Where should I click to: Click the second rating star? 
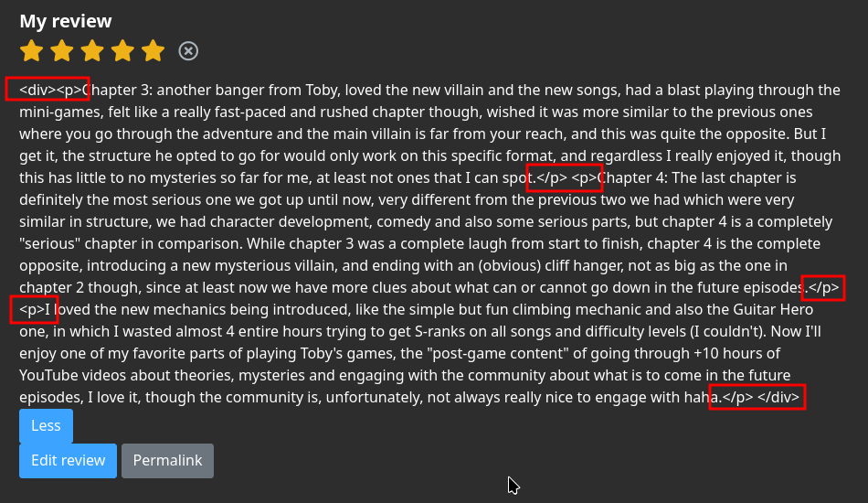coord(62,51)
